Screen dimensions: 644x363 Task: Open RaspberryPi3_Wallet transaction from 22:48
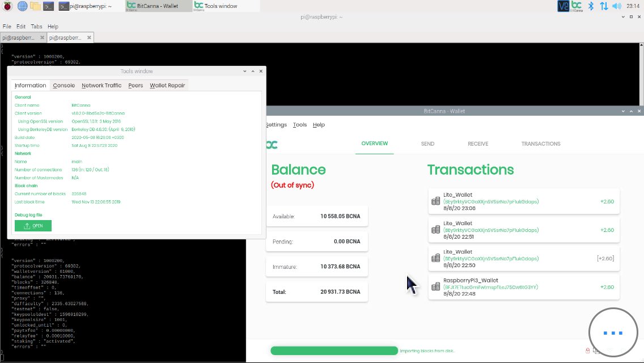[x=524, y=287]
